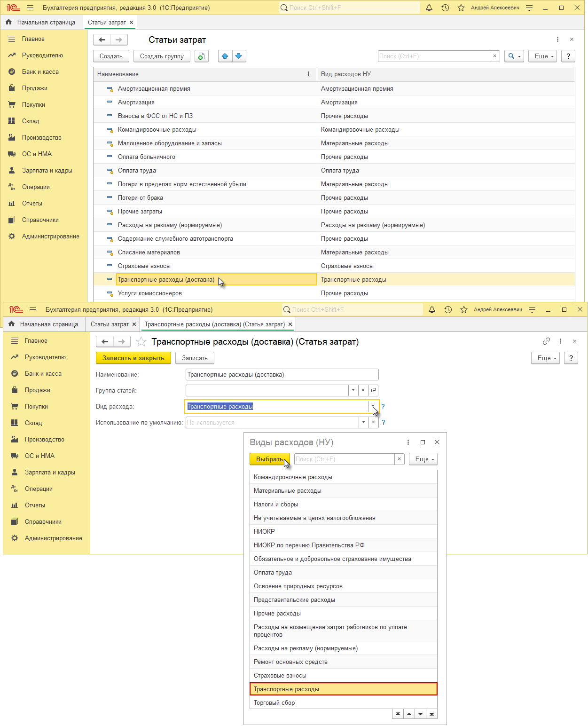
Task: Open notifications bell in upper window
Action: (x=429, y=8)
